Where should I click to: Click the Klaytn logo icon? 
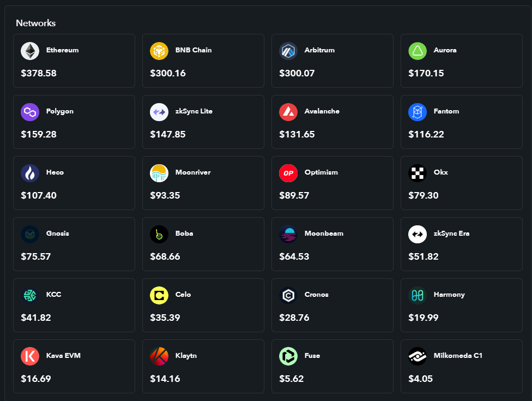click(159, 356)
